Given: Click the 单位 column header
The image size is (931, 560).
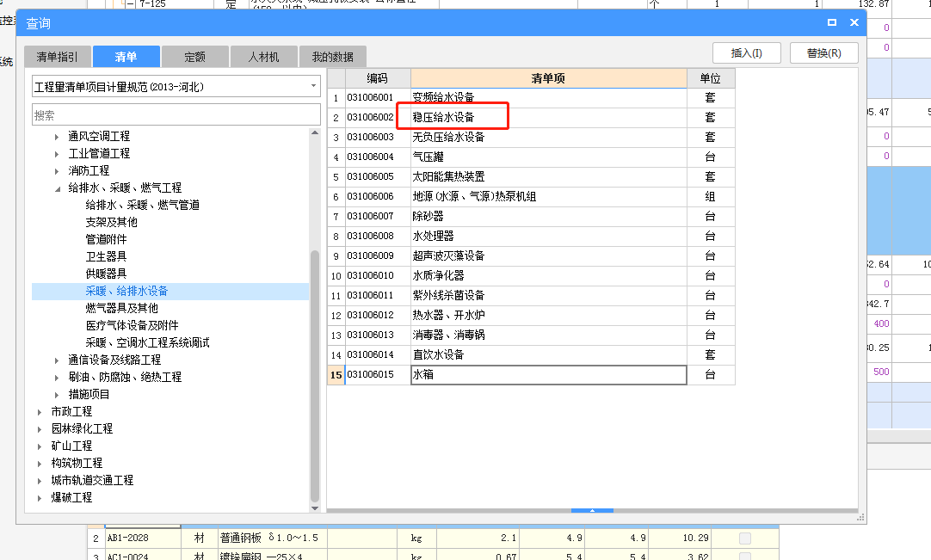Looking at the screenshot, I should (x=710, y=78).
